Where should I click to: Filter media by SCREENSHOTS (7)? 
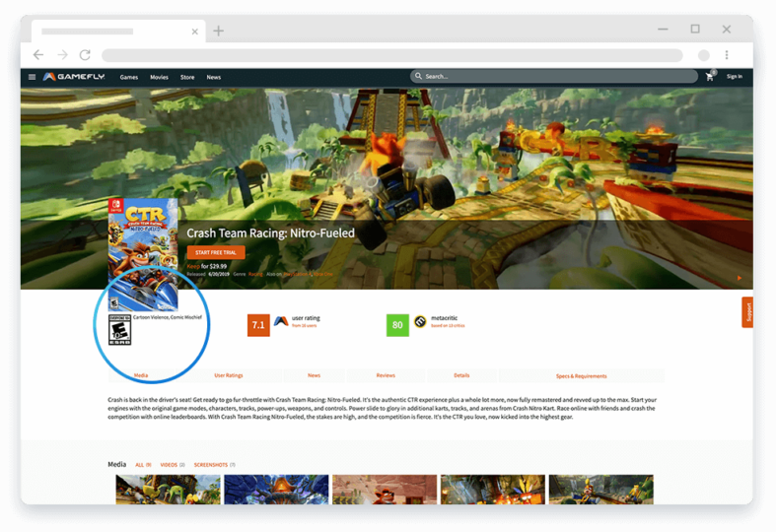[x=214, y=465]
